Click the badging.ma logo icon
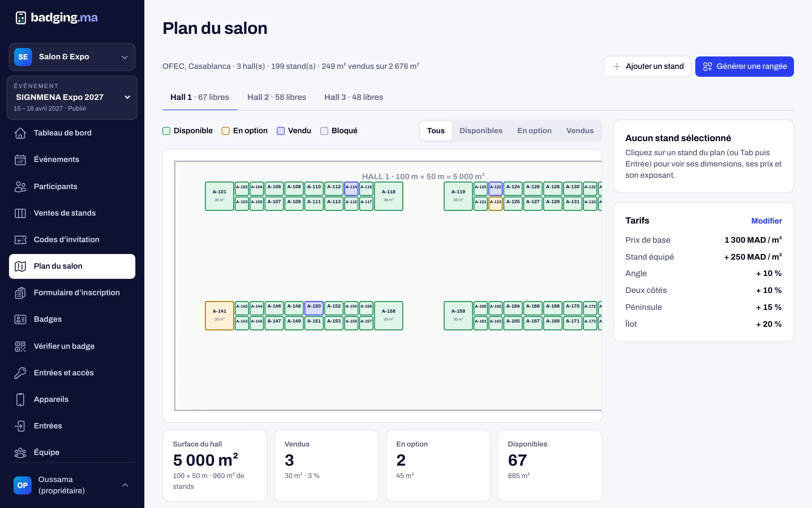812x508 pixels. (x=21, y=17)
